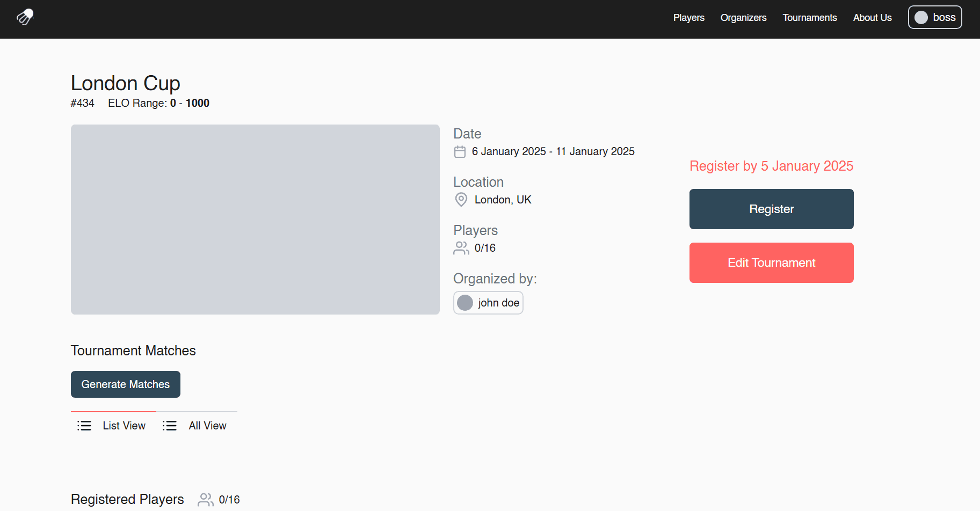
Task: Click the shuttlecock logo in the navbar
Action: pos(24,17)
